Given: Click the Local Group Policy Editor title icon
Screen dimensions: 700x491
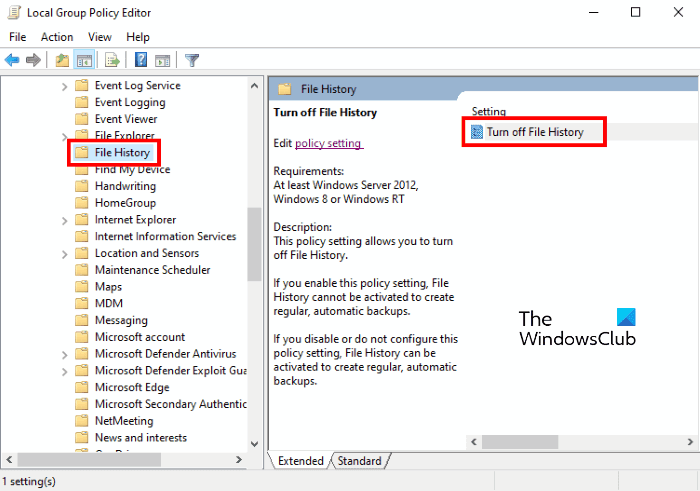Looking at the screenshot, I should pos(14,12).
